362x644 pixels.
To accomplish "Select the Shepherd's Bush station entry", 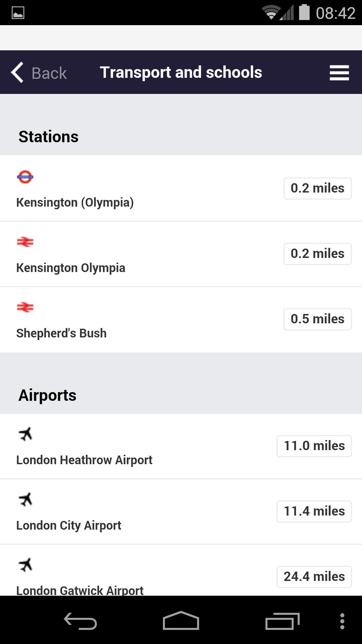I will click(x=61, y=333).
